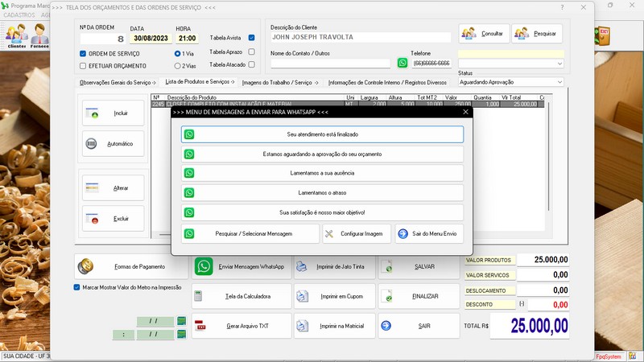Click the Sair do Menu Envio arrow icon

[x=403, y=233]
